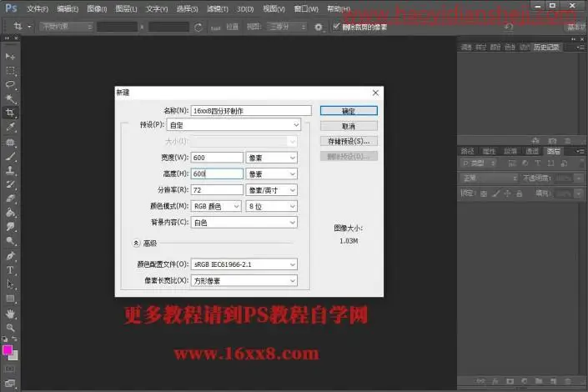
Task: Open the 高度 height unit dropdown
Action: [272, 174]
